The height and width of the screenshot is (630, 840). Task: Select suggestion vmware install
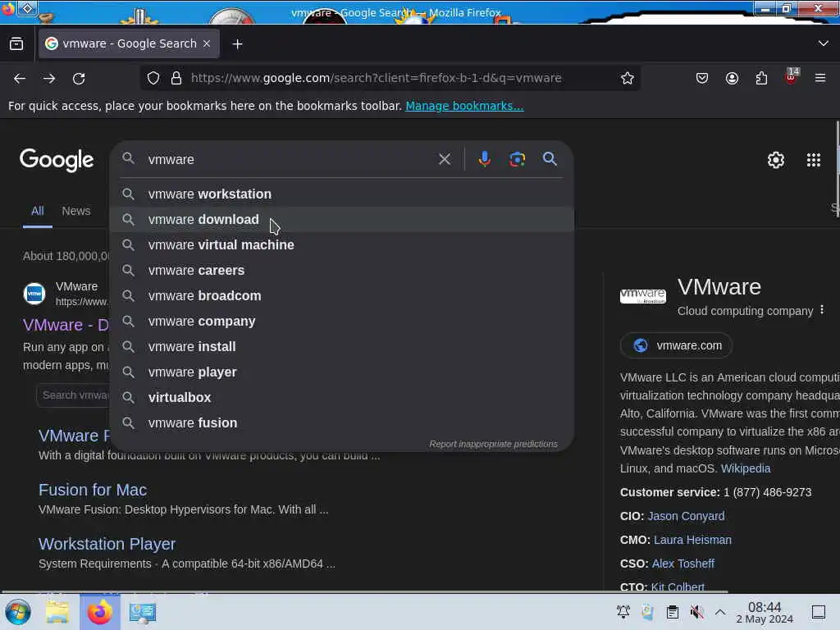click(x=342, y=347)
